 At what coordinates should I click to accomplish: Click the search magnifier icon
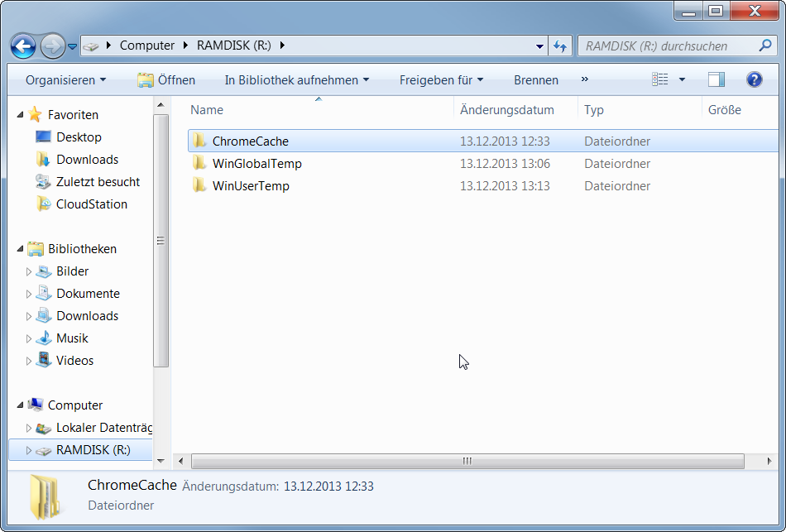click(x=765, y=46)
